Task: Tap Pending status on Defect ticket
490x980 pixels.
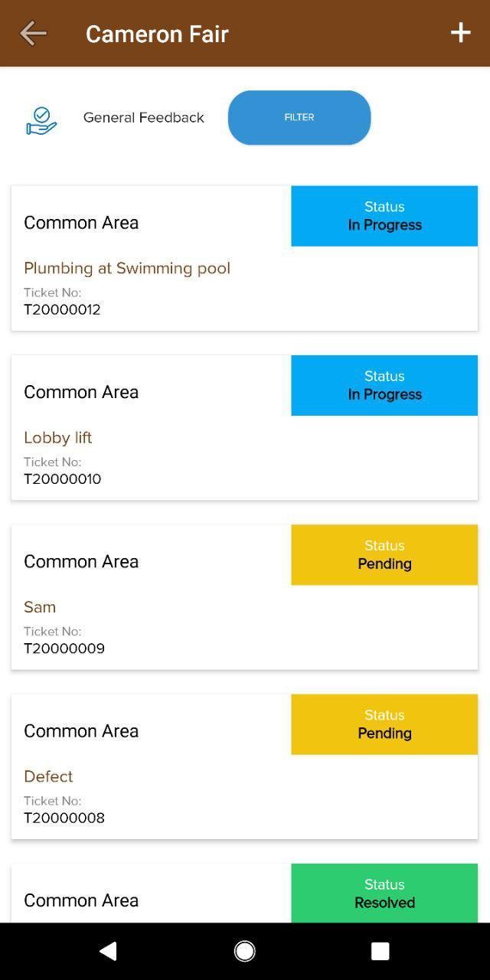Action: click(x=384, y=724)
